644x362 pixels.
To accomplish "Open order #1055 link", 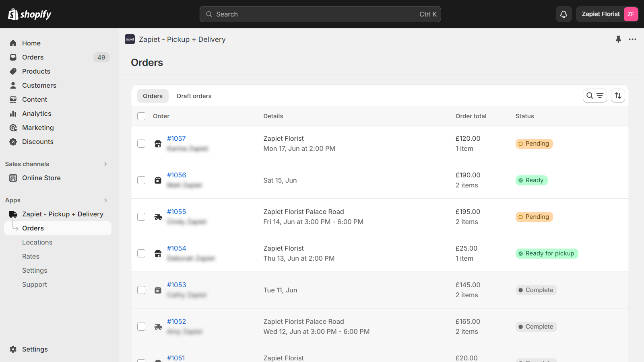I will [x=176, y=212].
